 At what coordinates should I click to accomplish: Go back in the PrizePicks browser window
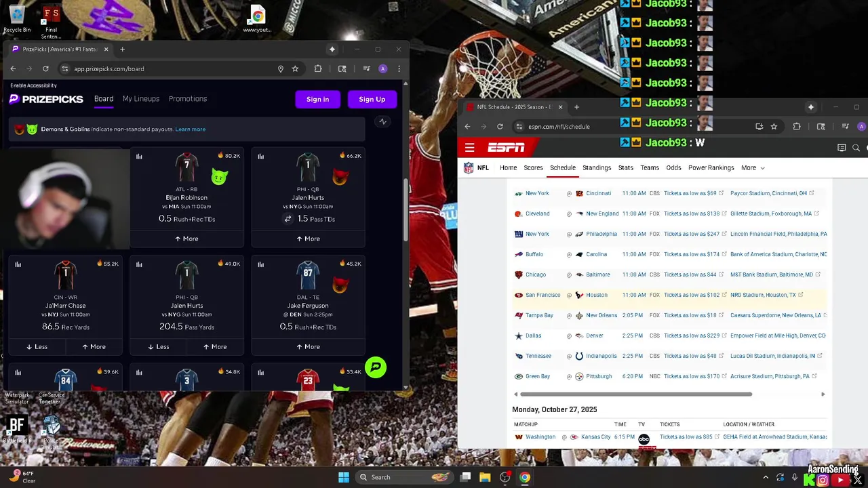click(x=13, y=68)
